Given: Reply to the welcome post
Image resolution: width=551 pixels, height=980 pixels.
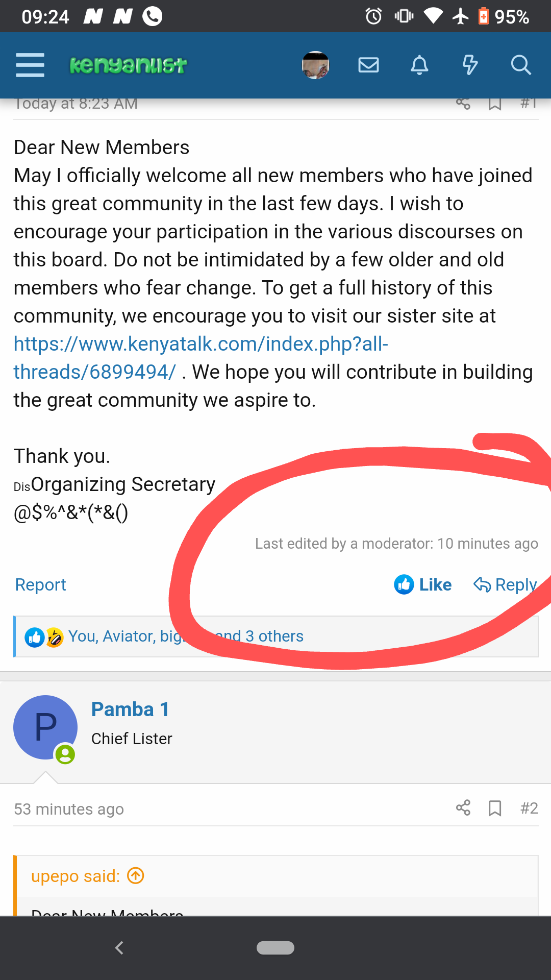Looking at the screenshot, I should click(x=505, y=584).
